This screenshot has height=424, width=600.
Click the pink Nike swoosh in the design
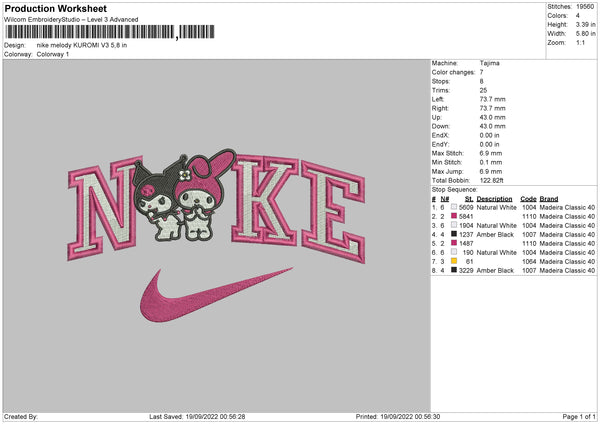point(216,295)
